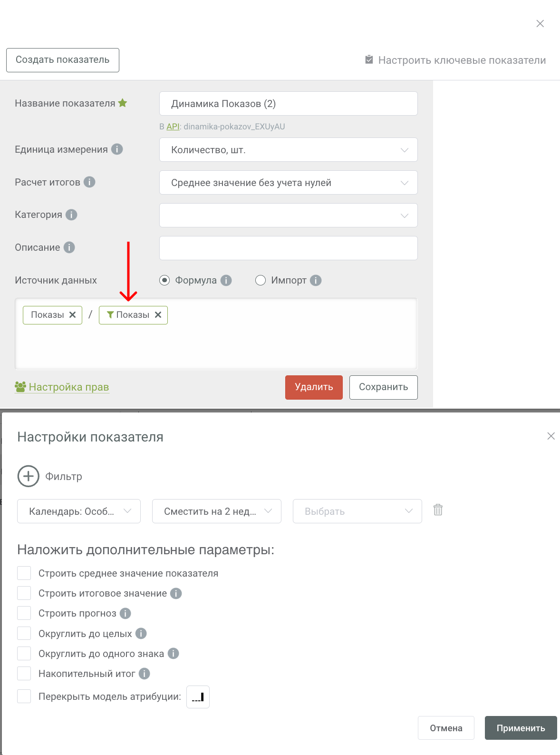Open the Единица измерения dropdown
This screenshot has width=560, height=755.
tap(288, 150)
